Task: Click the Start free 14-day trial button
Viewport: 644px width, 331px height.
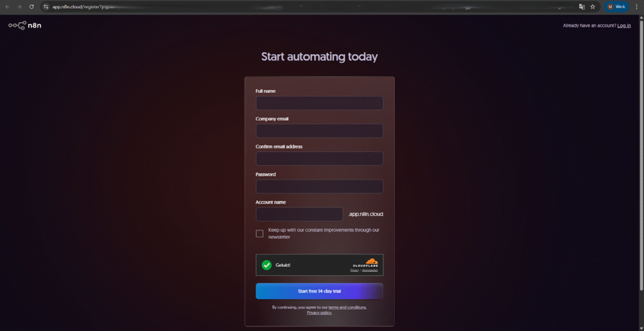Action: coord(319,291)
